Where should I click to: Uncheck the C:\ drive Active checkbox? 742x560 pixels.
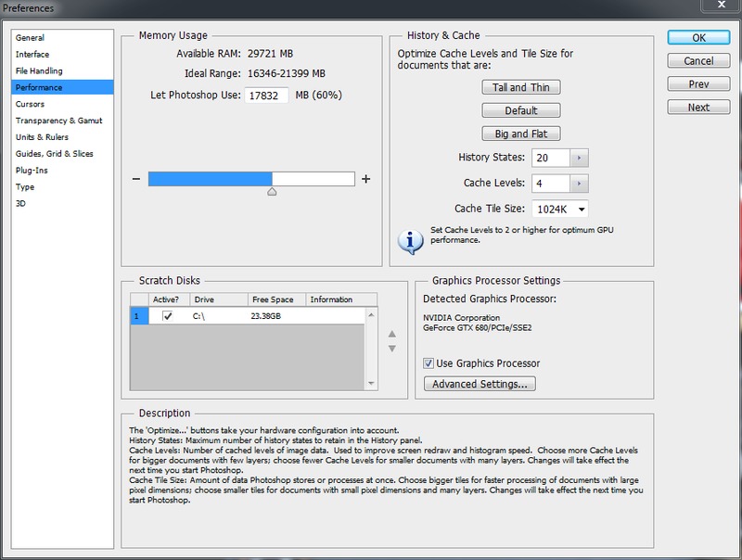pos(167,316)
